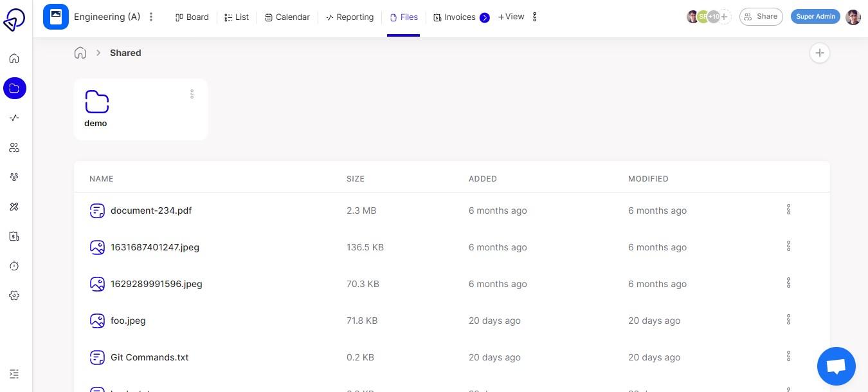Open the demo folder
Image resolution: width=868 pixels, height=392 pixels.
(x=96, y=107)
